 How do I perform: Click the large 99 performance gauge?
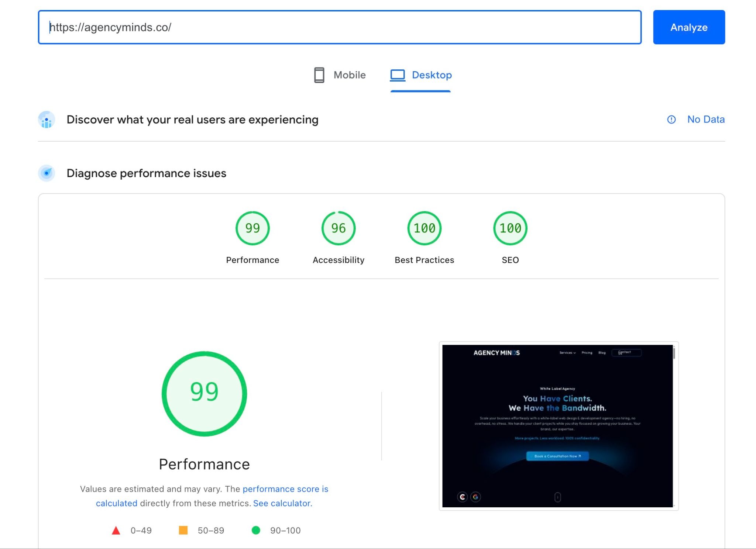[204, 394]
